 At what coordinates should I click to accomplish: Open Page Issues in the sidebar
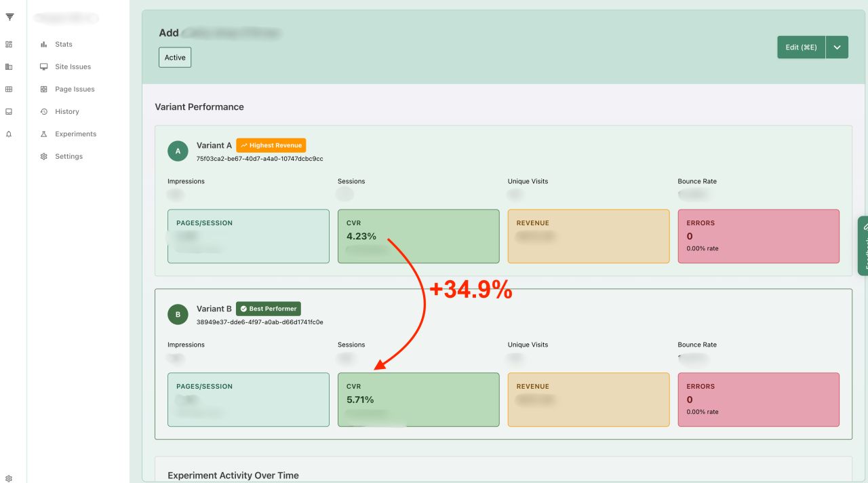tap(75, 89)
